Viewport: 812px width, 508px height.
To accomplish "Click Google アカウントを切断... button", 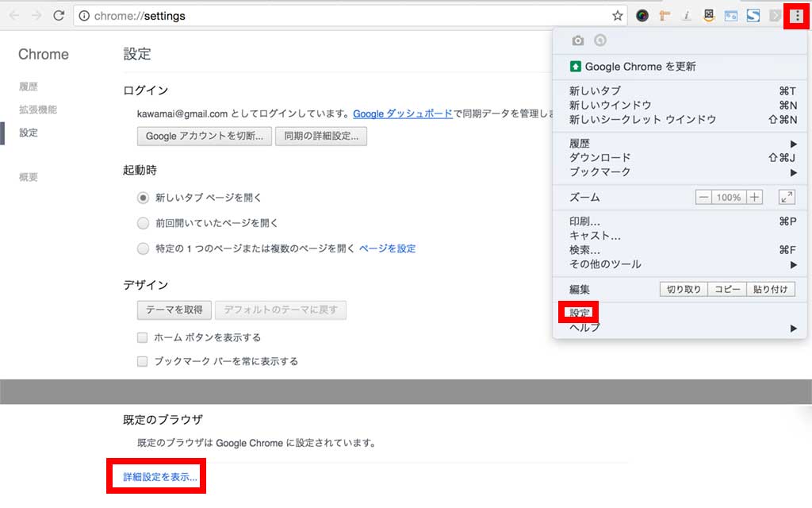I will [205, 136].
